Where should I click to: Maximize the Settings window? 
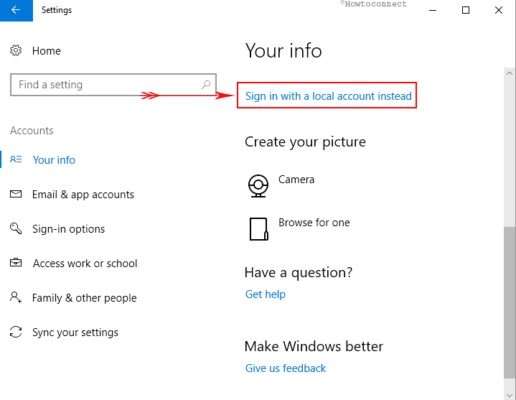coord(466,10)
